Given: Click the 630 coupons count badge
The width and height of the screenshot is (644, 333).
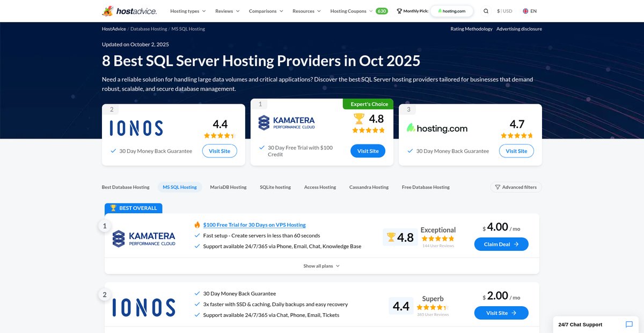Looking at the screenshot, I should click(x=382, y=11).
